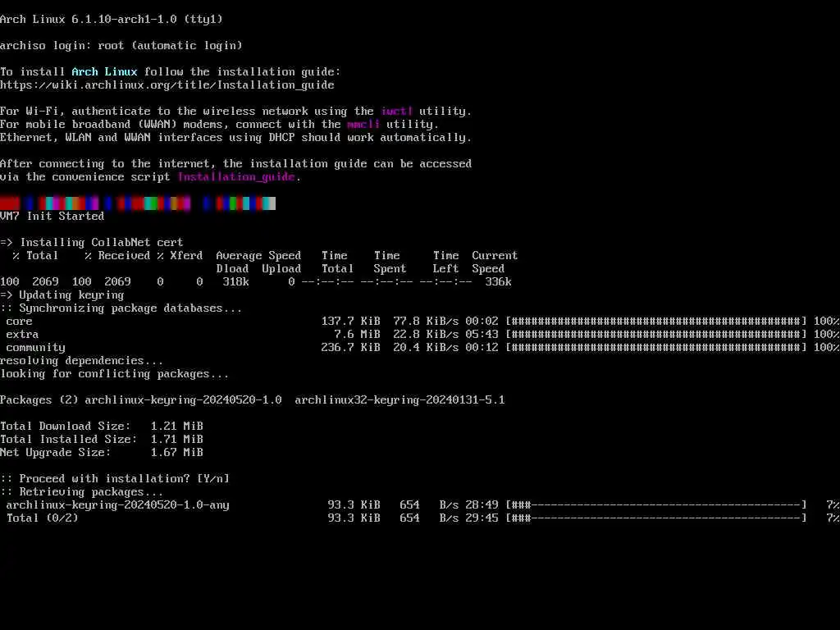
Task: Click ':: Proceed with installation? [Y/n]' prompt
Action: [115, 478]
